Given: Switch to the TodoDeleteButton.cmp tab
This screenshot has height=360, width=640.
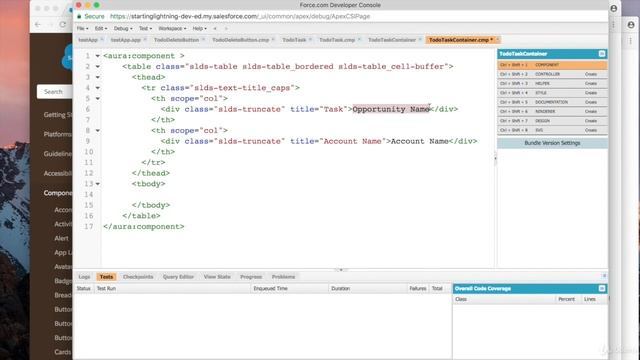Looking at the screenshot, I should (x=240, y=40).
